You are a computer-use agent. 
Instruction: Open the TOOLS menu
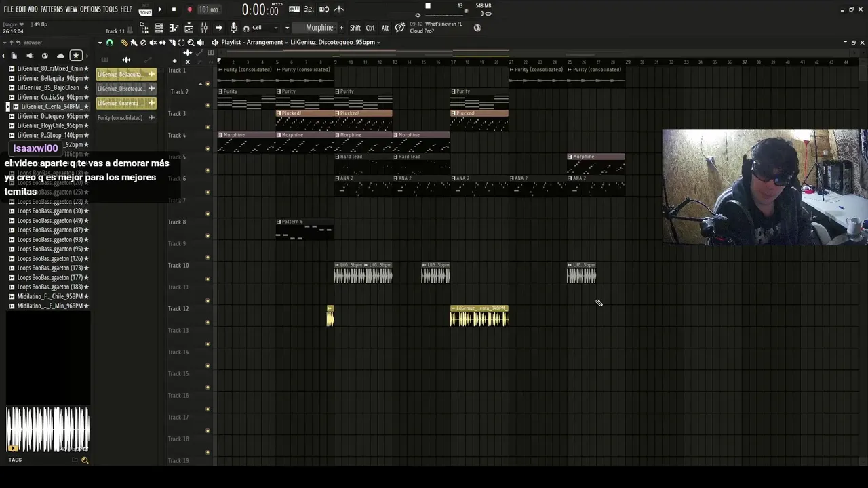110,9
